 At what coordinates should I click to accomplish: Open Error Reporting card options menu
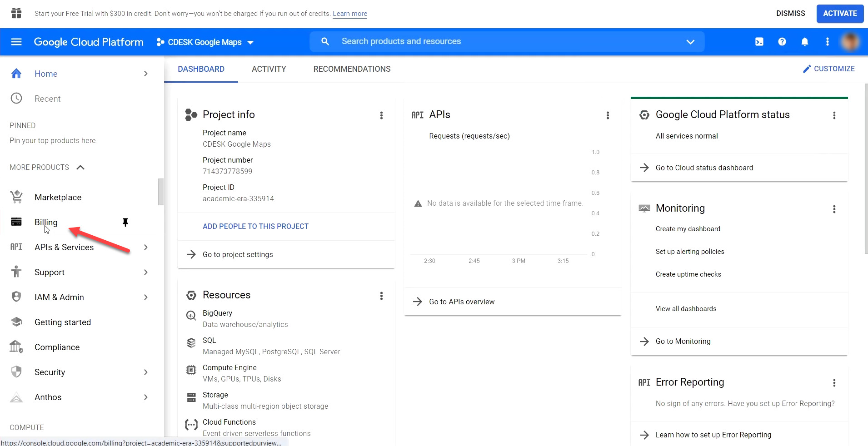click(x=834, y=383)
